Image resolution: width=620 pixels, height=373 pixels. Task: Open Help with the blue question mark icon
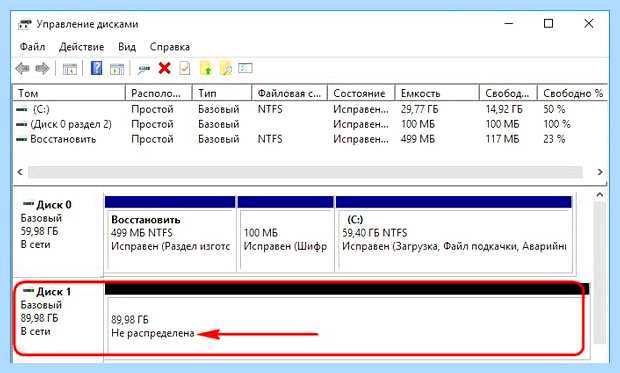[x=96, y=68]
